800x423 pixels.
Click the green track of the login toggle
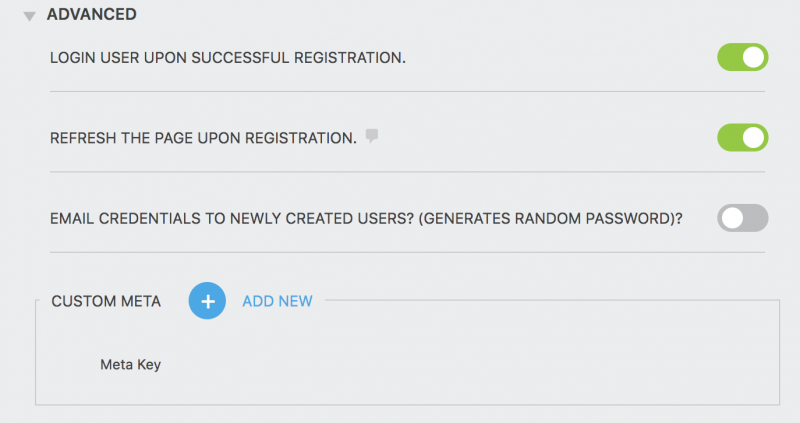730,57
